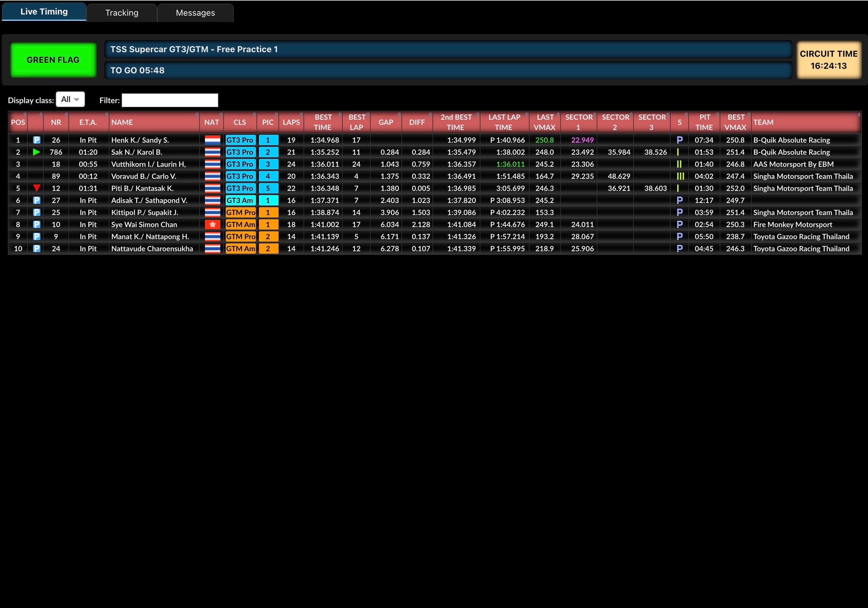This screenshot has height=608, width=868.
Task: Sort by the TEAM column header
Action: point(806,122)
